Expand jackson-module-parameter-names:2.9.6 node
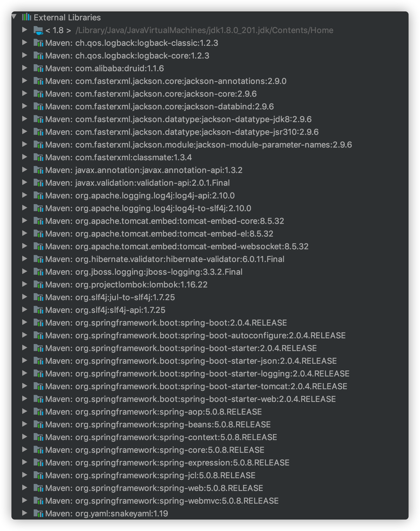 (x=24, y=144)
